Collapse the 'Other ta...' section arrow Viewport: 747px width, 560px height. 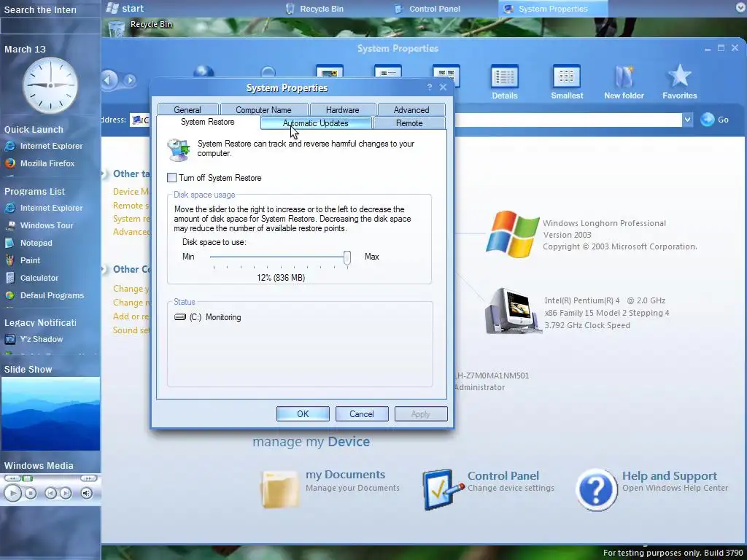[x=104, y=174]
